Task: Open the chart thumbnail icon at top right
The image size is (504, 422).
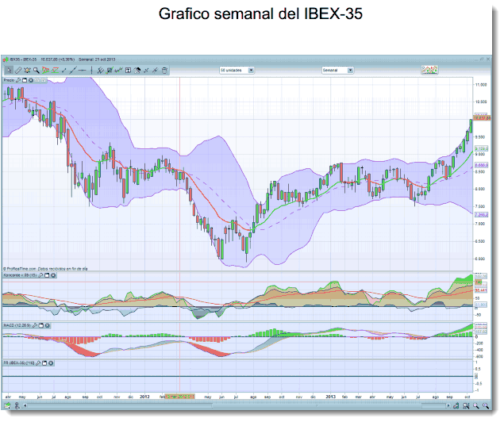Action: [x=429, y=70]
